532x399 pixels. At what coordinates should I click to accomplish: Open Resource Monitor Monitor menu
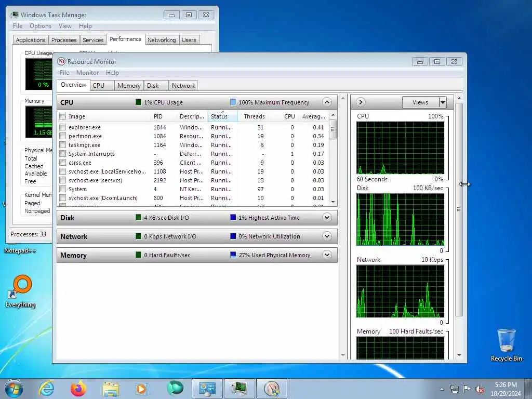[x=87, y=73]
